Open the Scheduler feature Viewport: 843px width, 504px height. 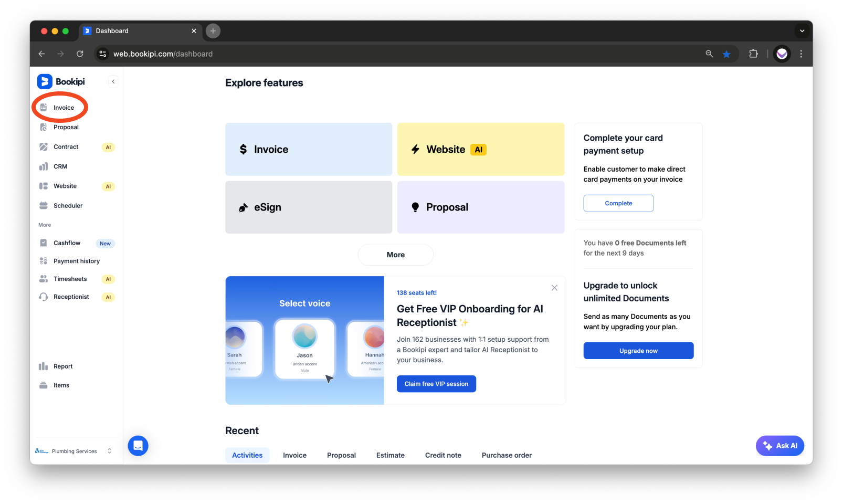point(68,205)
